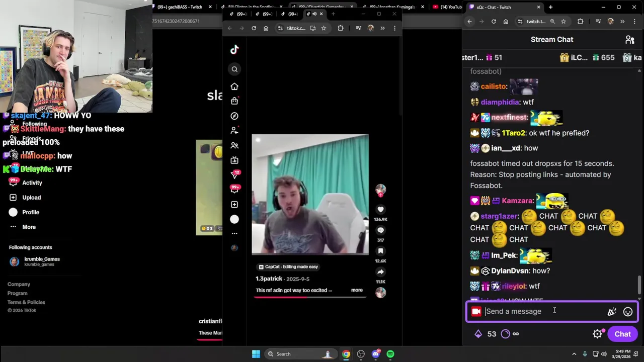This screenshot has height=362, width=644.
Task: Show hidden system tray icons
Action: (x=574, y=354)
